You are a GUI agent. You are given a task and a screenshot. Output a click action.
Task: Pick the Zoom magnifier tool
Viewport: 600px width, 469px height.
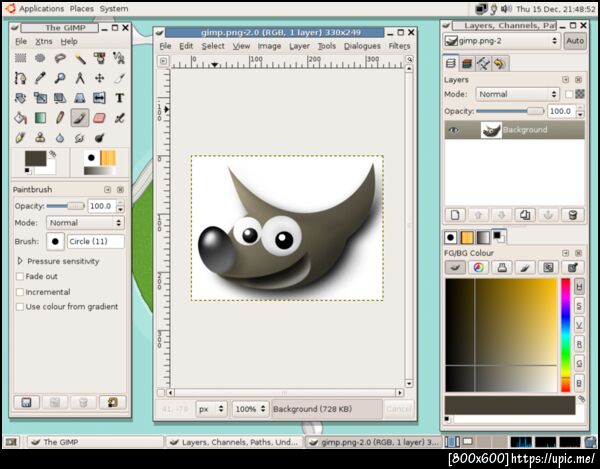(x=60, y=78)
